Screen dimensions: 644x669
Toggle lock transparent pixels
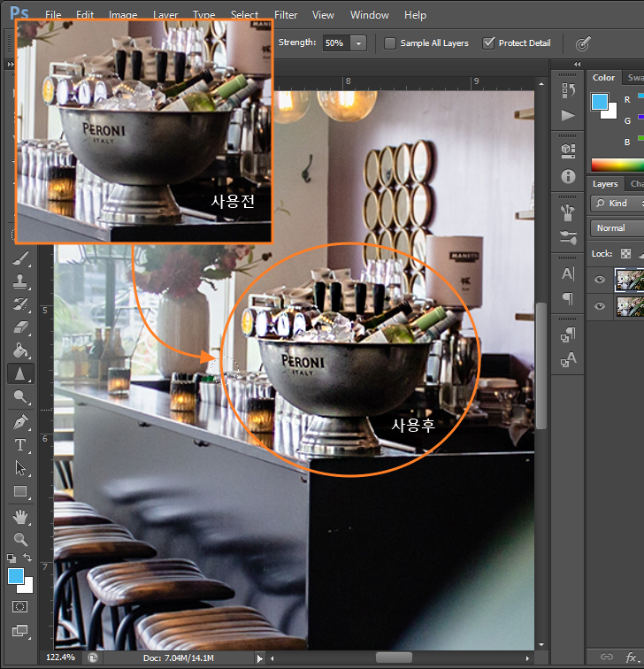(625, 253)
